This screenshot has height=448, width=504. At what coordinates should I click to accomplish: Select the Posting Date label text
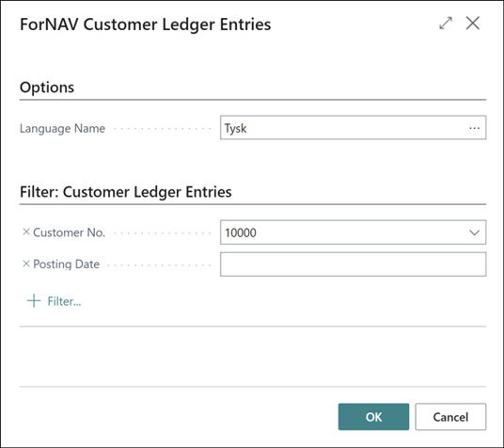(66, 264)
